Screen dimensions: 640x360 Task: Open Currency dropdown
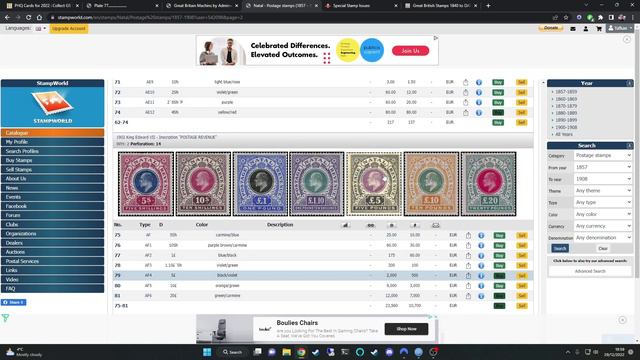(x=603, y=226)
